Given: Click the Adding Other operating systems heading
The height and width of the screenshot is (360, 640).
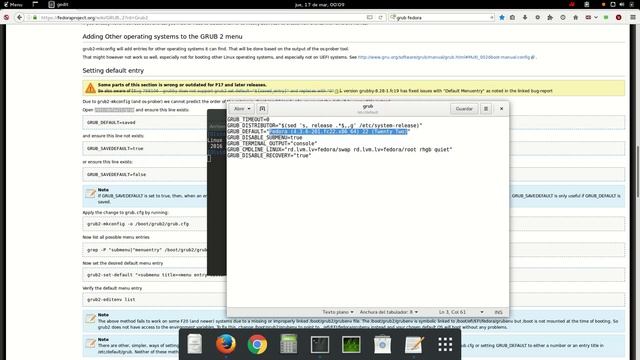Looking at the screenshot, I should coord(162,36).
